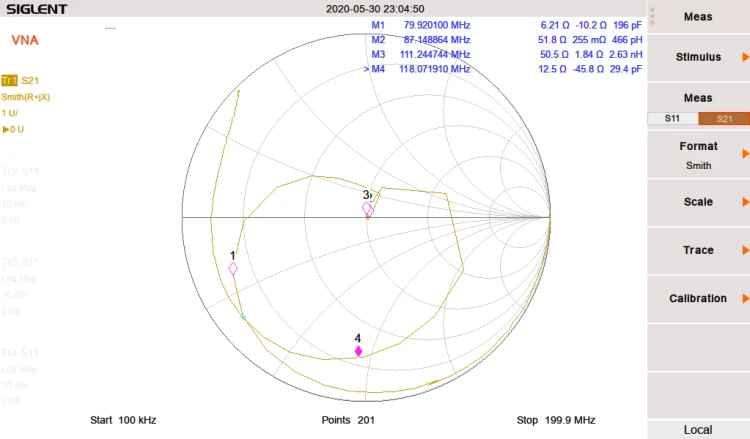Open the Stimulus submenu
This screenshot has width=750, height=439.
point(698,57)
